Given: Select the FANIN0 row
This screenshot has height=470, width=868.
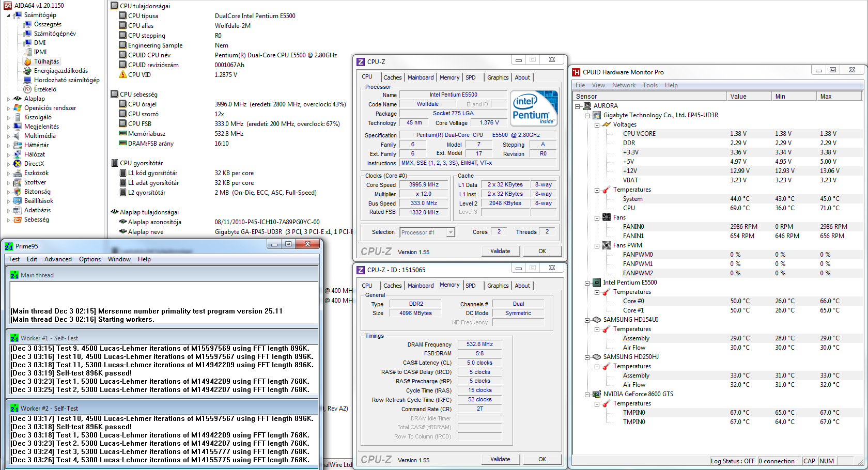Looking at the screenshot, I should tap(718, 227).
